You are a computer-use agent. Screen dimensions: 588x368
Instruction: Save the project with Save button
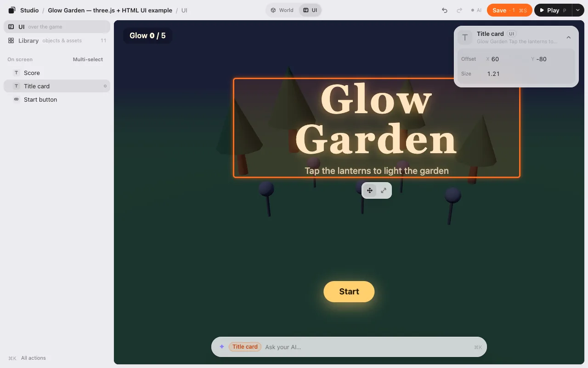click(x=509, y=10)
